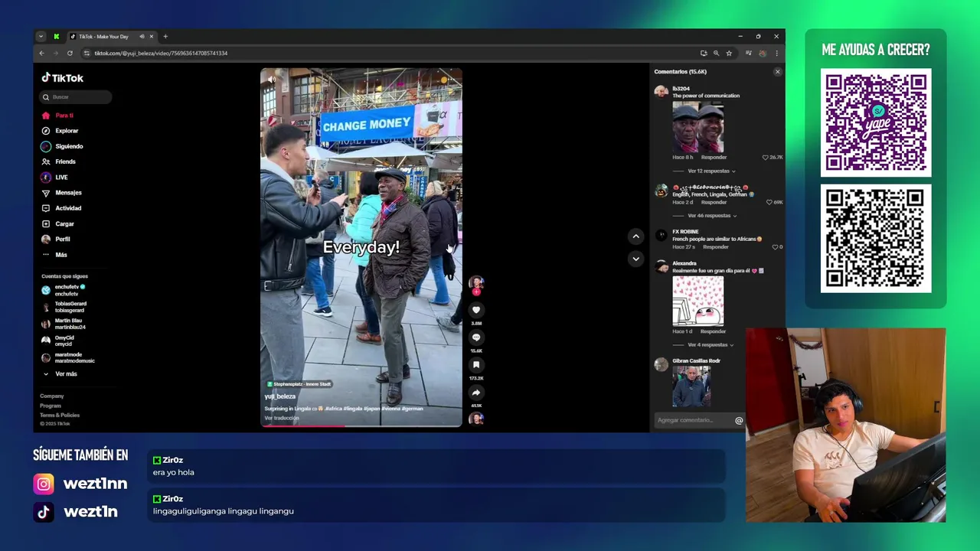Close the Comentarios panel
Viewport: 980px width, 551px height.
[x=777, y=72]
